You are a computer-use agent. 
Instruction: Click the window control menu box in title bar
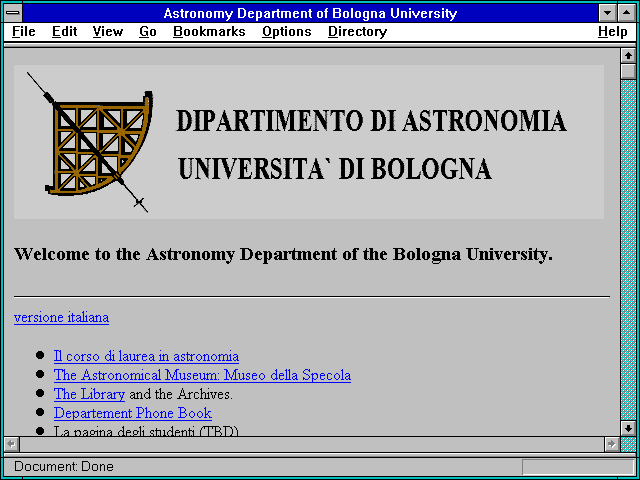pyautogui.click(x=13, y=13)
